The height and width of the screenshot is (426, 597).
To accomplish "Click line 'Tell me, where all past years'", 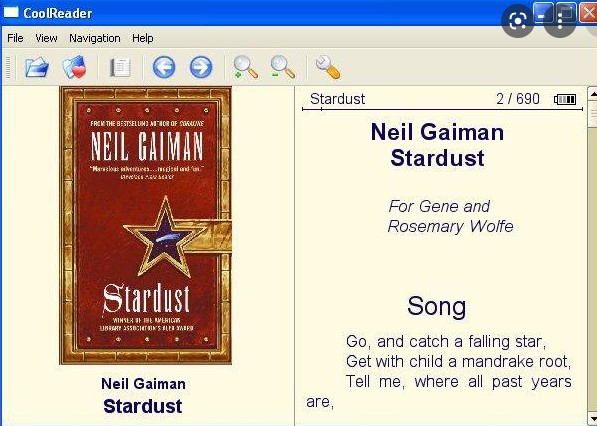I will click(x=458, y=381).
